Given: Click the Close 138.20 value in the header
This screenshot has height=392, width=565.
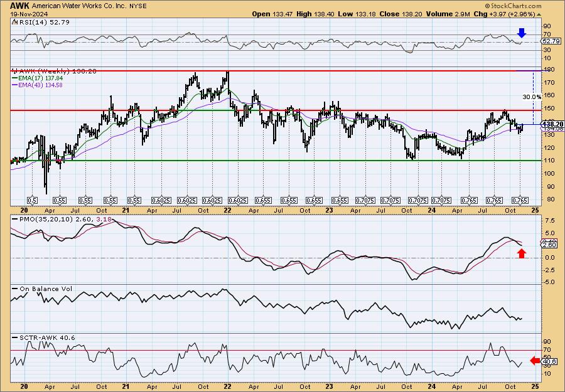Looking at the screenshot, I should (401, 14).
